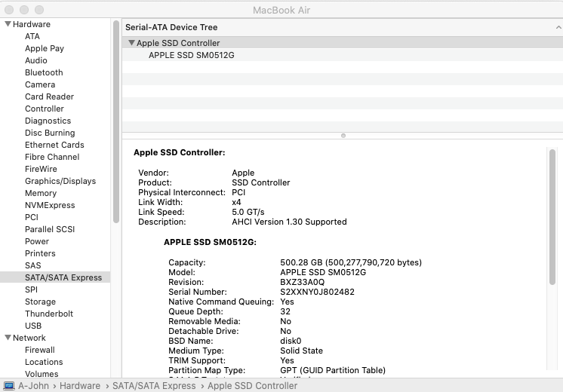Click the pane divider resize handle dot
Viewport: 563px width, 392px height.
343,136
